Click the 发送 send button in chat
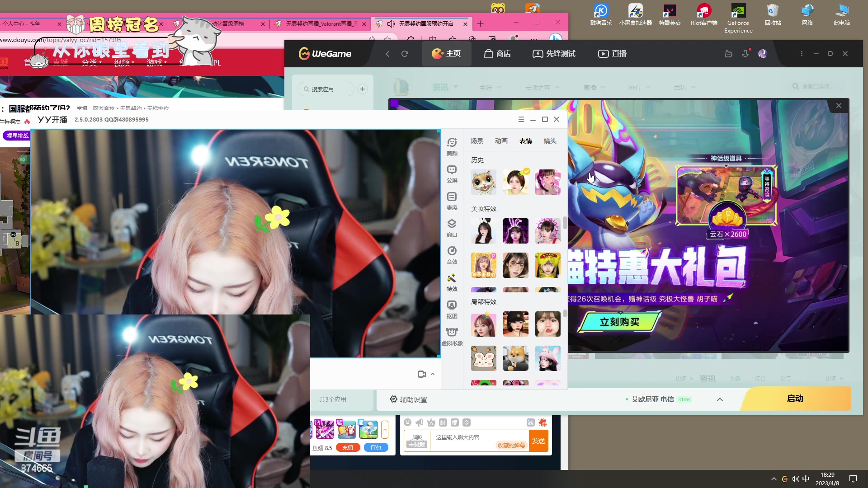 (538, 441)
